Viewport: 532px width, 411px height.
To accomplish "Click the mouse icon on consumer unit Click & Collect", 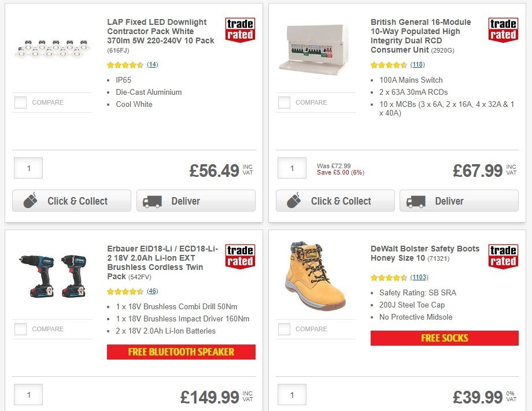I will pyautogui.click(x=295, y=200).
